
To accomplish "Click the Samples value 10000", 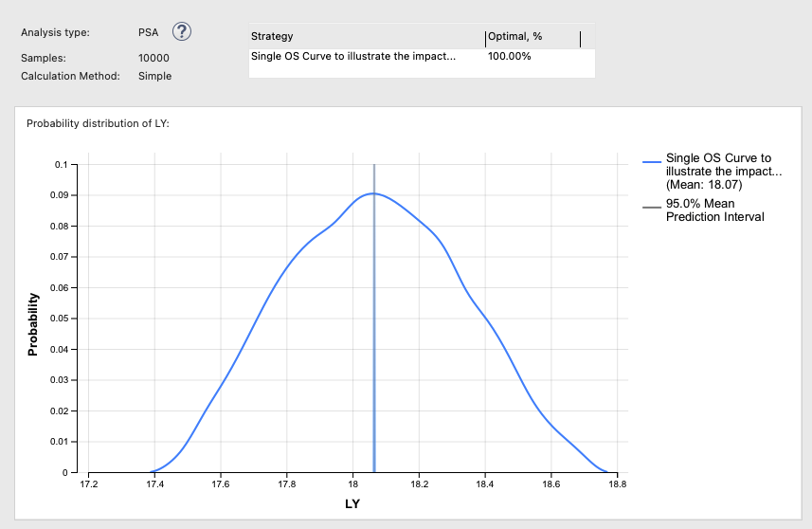I will point(153,58).
